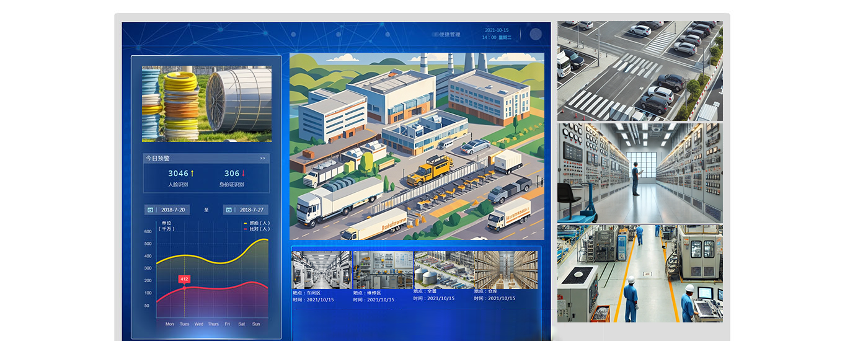This screenshot has width=868, height=341.
Task: Click the user avatar circle in header
Action: [536, 34]
